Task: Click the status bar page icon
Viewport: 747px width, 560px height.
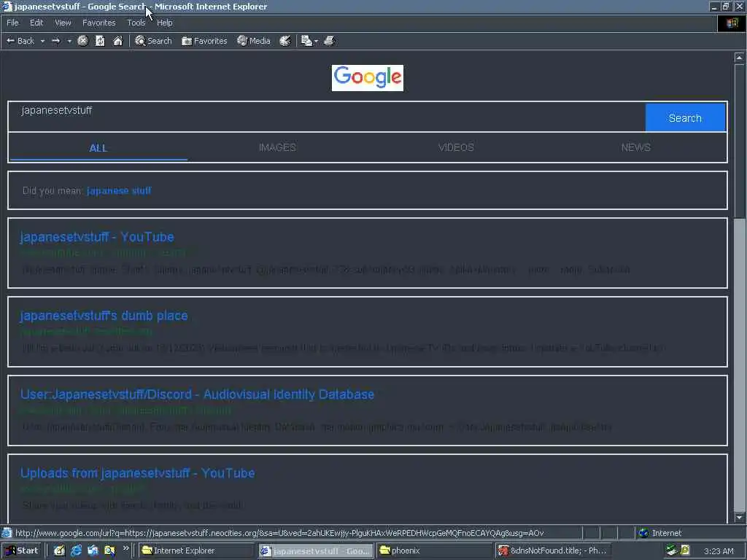Action: [x=7, y=533]
